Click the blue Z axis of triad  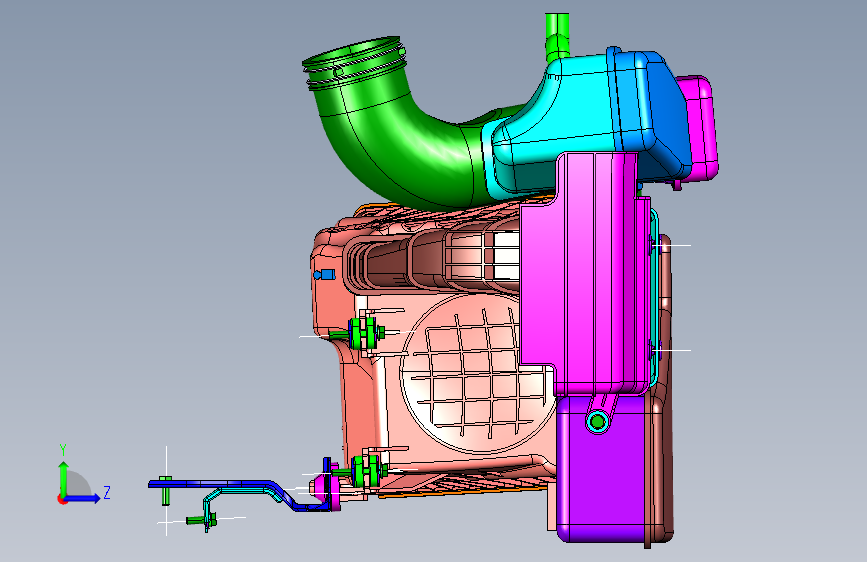83,498
